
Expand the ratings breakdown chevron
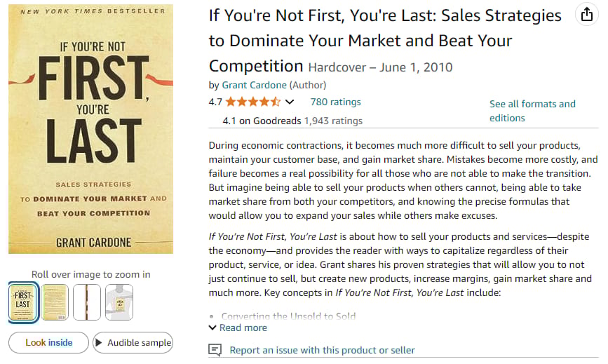(290, 102)
